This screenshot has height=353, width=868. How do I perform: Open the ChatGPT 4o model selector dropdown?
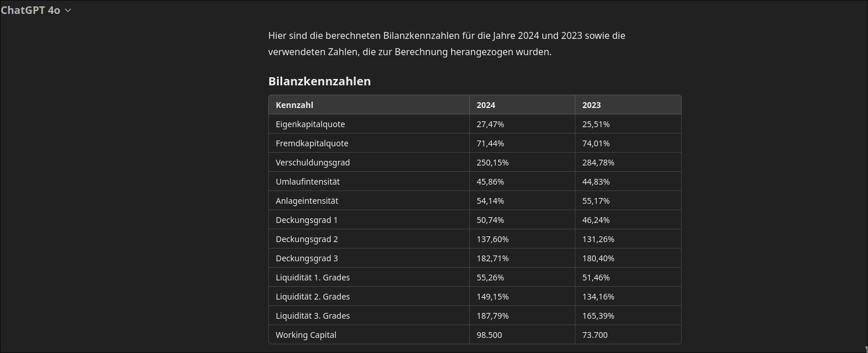click(37, 10)
